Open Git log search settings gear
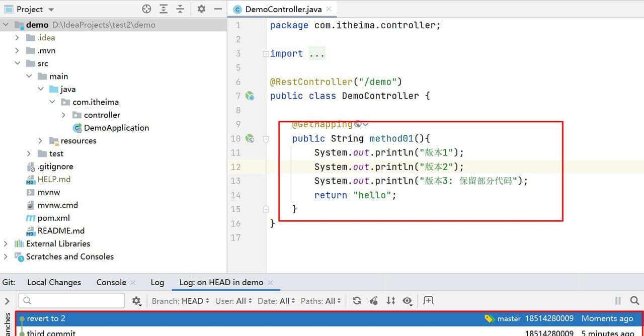This screenshot has width=644, height=336. tap(136, 301)
